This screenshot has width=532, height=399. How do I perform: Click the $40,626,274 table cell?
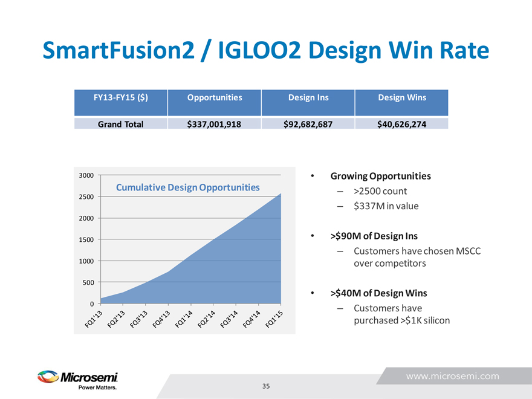[402, 124]
